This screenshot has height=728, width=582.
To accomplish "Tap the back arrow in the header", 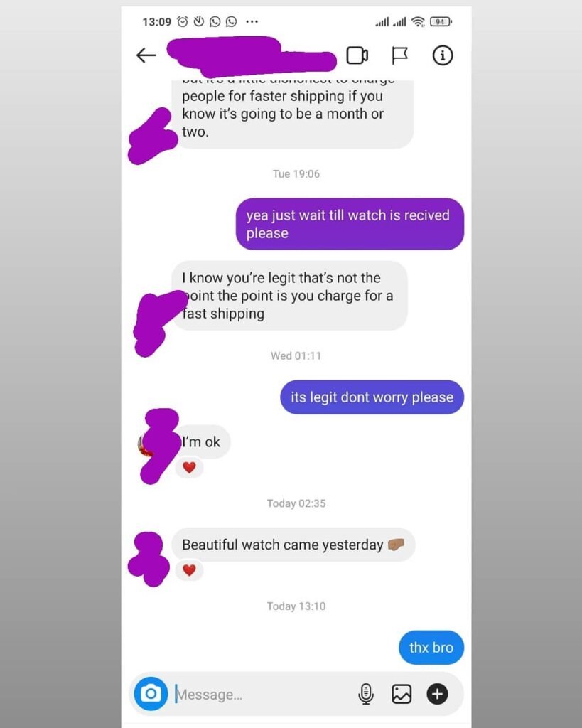I will [146, 55].
